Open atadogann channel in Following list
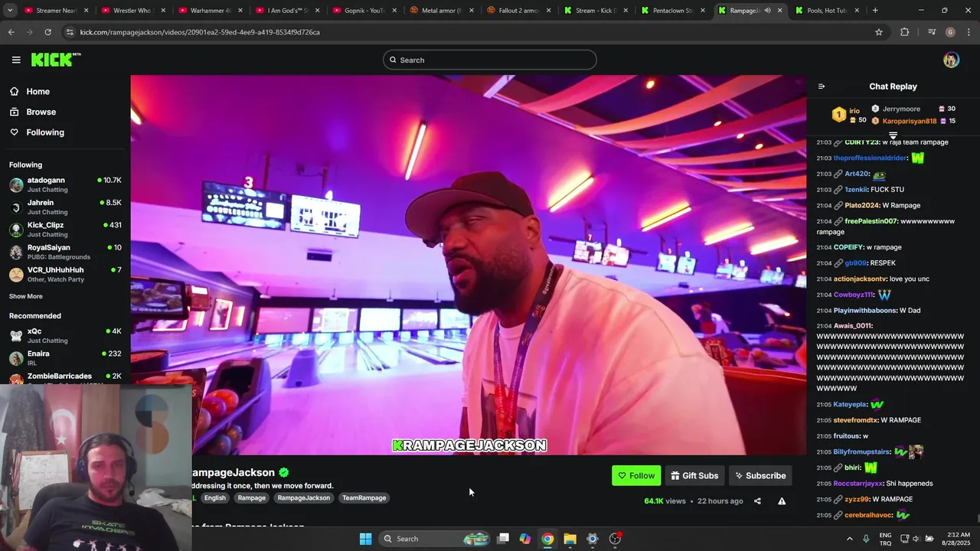 [x=65, y=184]
